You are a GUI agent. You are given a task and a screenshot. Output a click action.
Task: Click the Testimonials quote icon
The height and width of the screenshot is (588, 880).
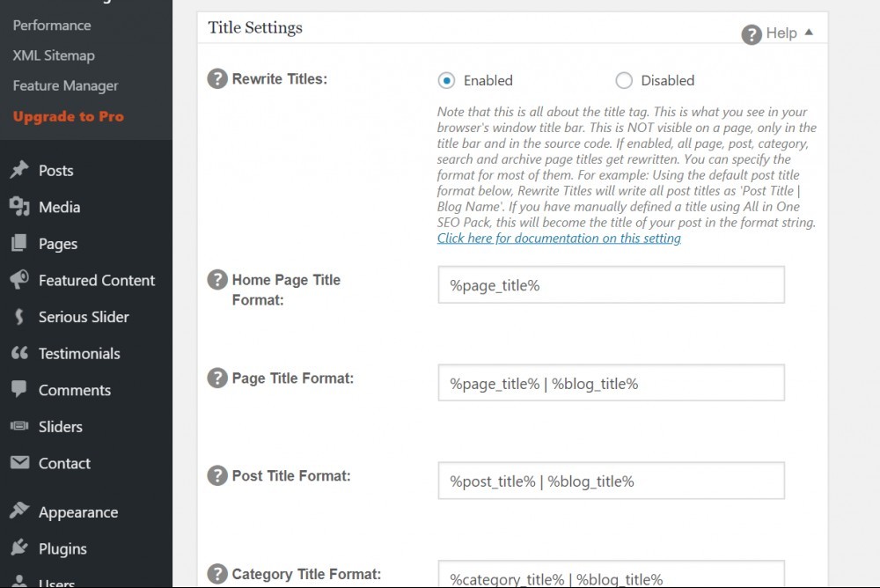(19, 353)
